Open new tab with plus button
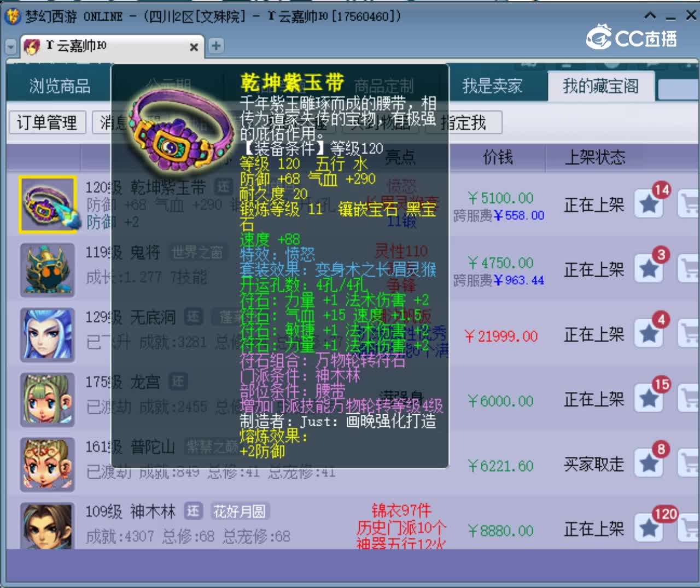The image size is (700, 588). click(216, 46)
